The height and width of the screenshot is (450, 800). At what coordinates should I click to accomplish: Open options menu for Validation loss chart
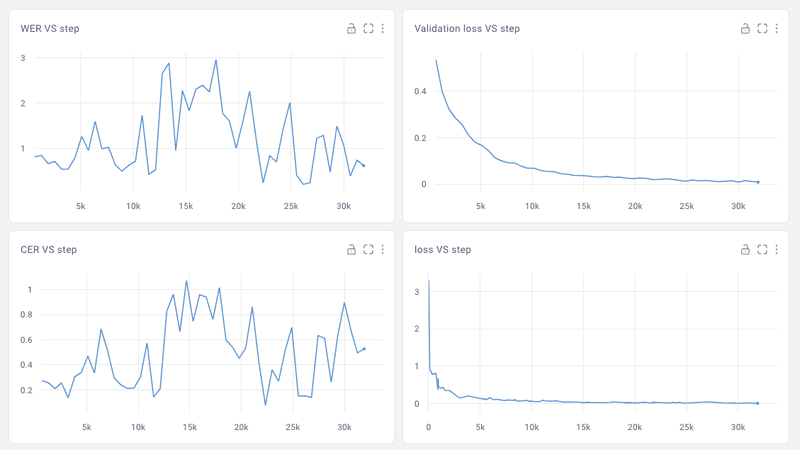pyautogui.click(x=777, y=29)
